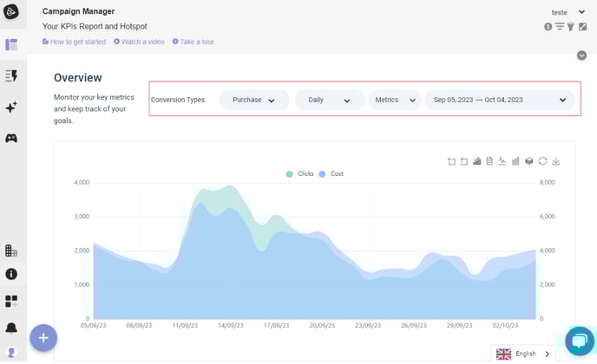Open the chart data view document icon
597x364 pixels.
pyautogui.click(x=489, y=161)
